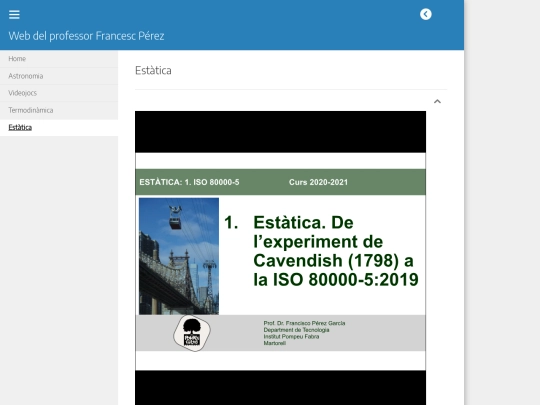Viewport: 540px width, 405px height.
Task: Click the embedded Estàtica slide presentation
Action: (280, 258)
